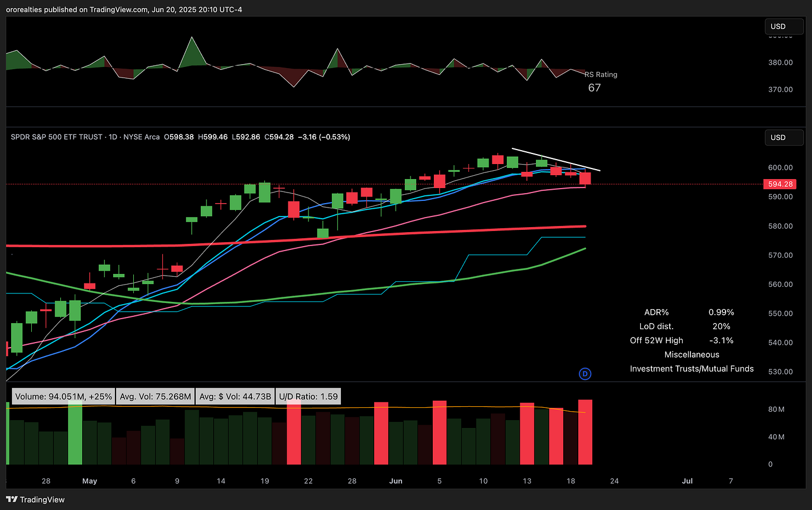The height and width of the screenshot is (510, 812).
Task: Click the Off 52W High value -3.1%
Action: 721,340
